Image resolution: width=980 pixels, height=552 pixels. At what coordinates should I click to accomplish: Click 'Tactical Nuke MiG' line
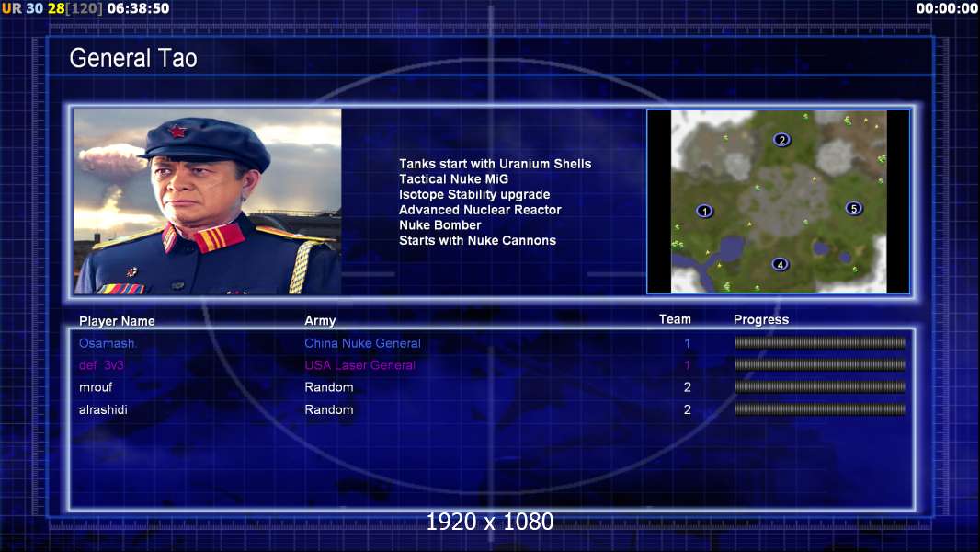[x=454, y=179]
